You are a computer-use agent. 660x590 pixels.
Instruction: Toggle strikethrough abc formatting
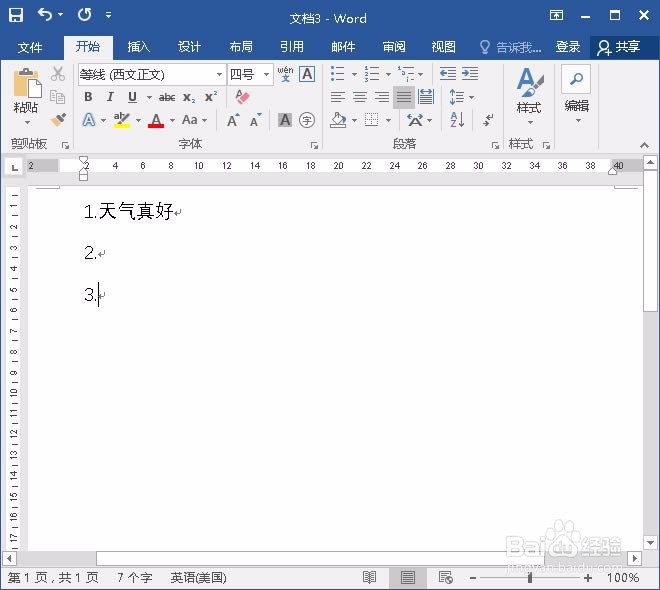[167, 97]
